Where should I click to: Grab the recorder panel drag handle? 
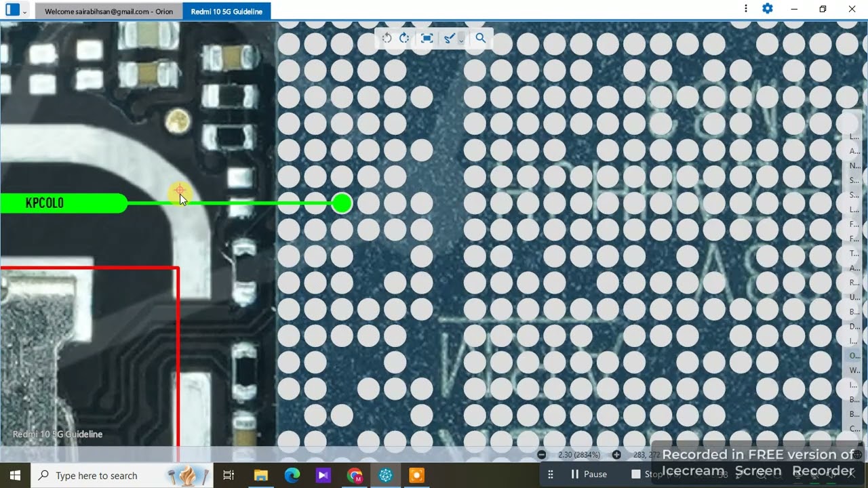(x=551, y=474)
